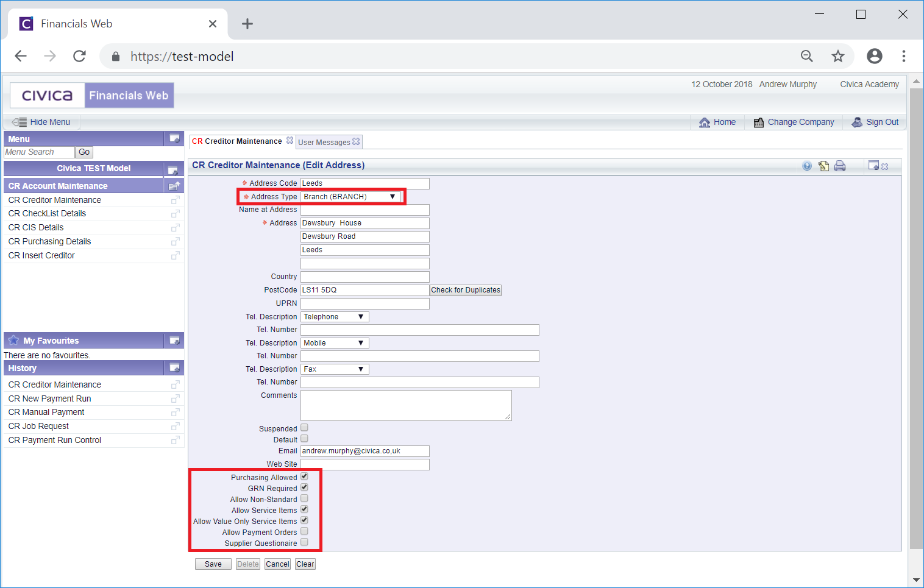The image size is (924, 588).
Task: Collapse the Civica TEST Model panel
Action: [x=172, y=169]
